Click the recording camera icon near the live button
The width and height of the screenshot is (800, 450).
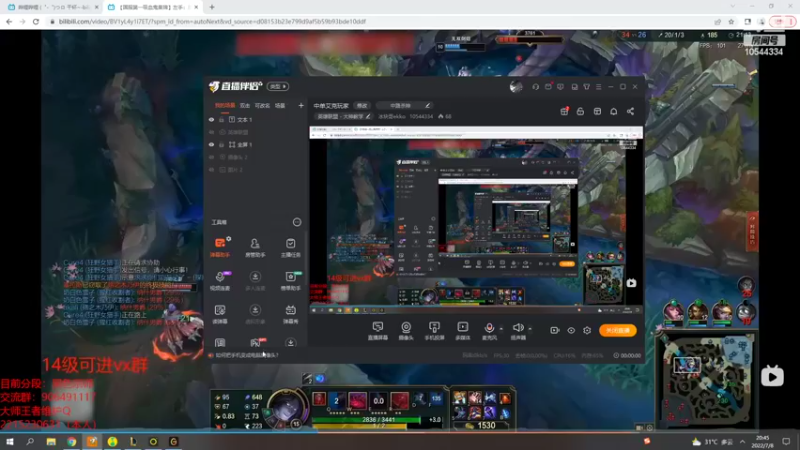tap(555, 330)
